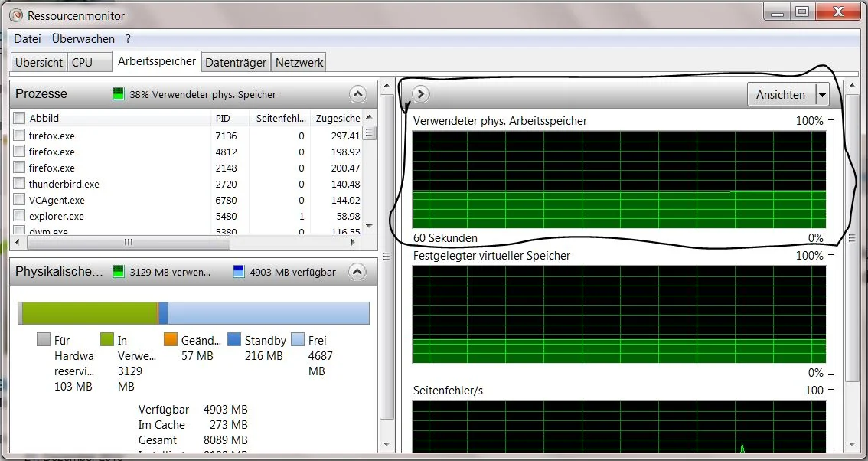Sort by Zugesichert column header

tap(337, 118)
